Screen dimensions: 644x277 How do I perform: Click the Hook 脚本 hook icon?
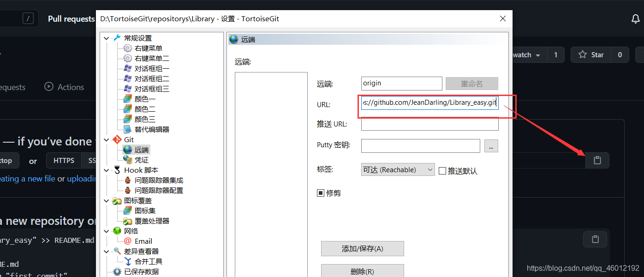tap(117, 170)
